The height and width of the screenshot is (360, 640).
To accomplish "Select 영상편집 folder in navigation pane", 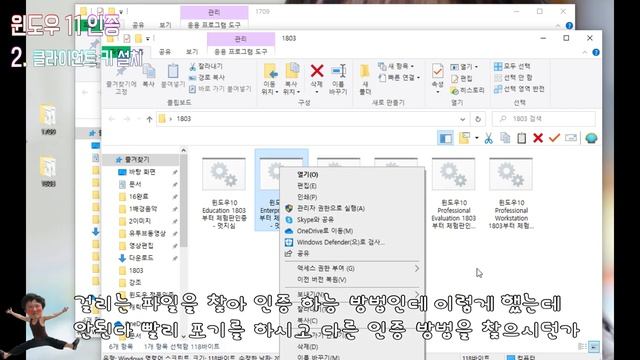I will point(141,246).
